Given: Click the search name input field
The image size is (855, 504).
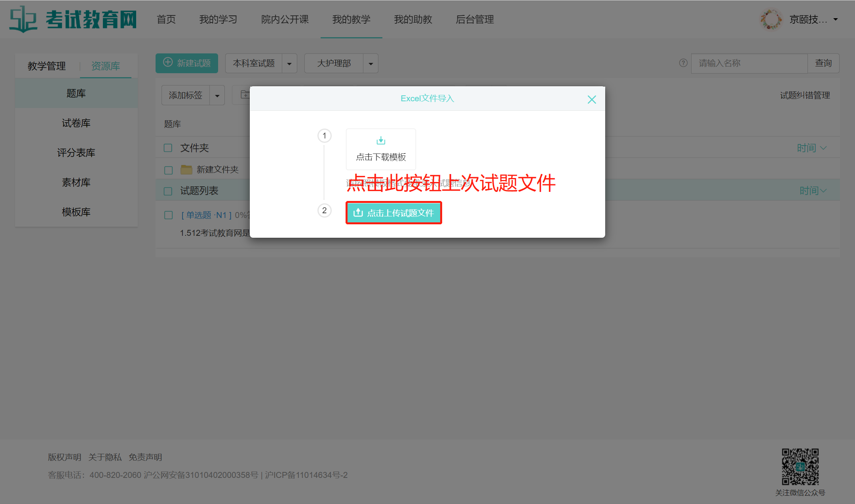Looking at the screenshot, I should click(749, 63).
